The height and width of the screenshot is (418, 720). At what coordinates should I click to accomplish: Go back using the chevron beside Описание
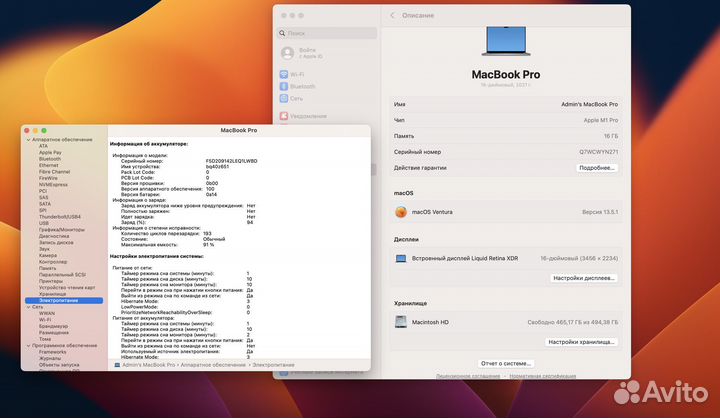click(392, 15)
